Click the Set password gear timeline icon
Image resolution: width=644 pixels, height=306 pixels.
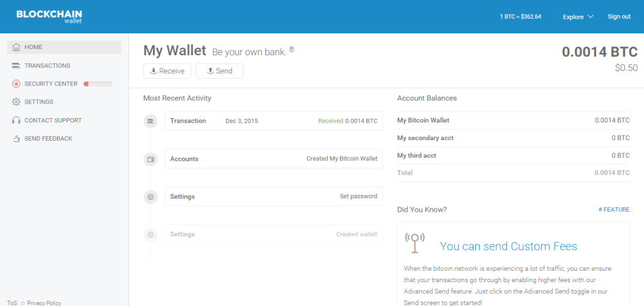tap(151, 197)
